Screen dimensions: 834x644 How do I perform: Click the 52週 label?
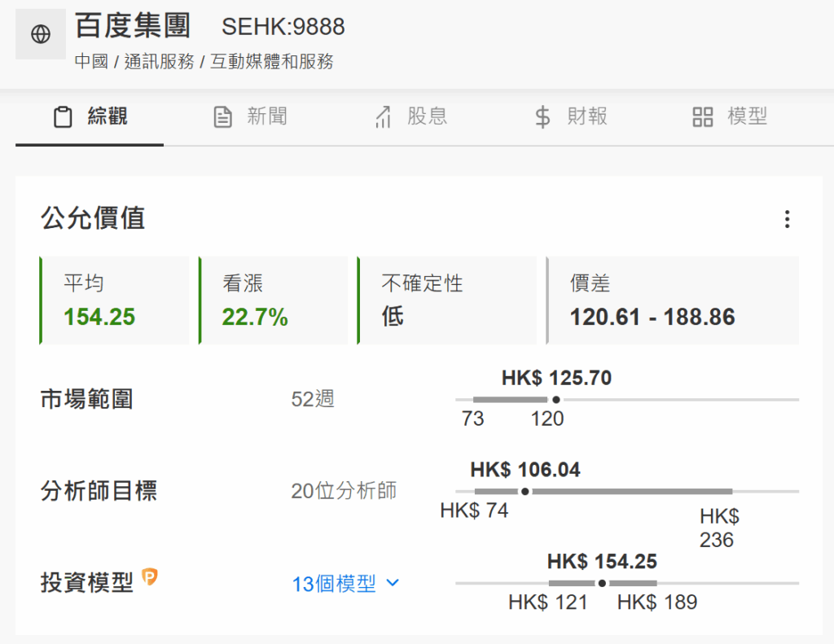click(x=313, y=399)
